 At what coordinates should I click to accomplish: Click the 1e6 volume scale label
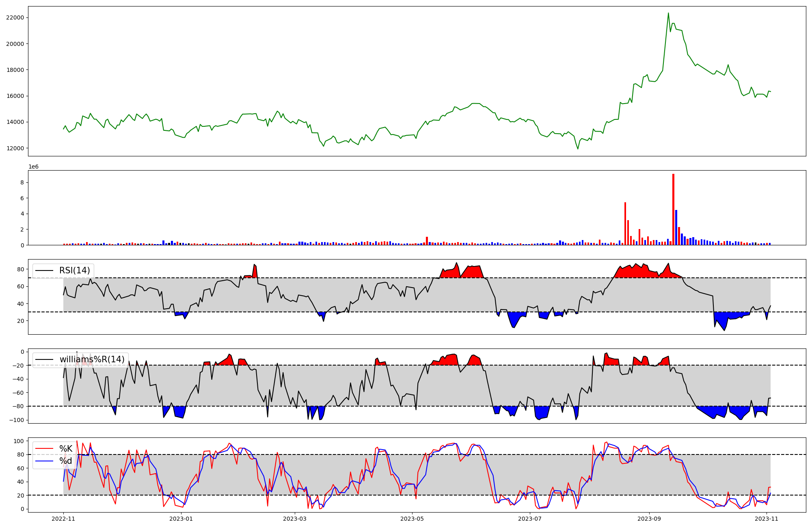point(33,167)
